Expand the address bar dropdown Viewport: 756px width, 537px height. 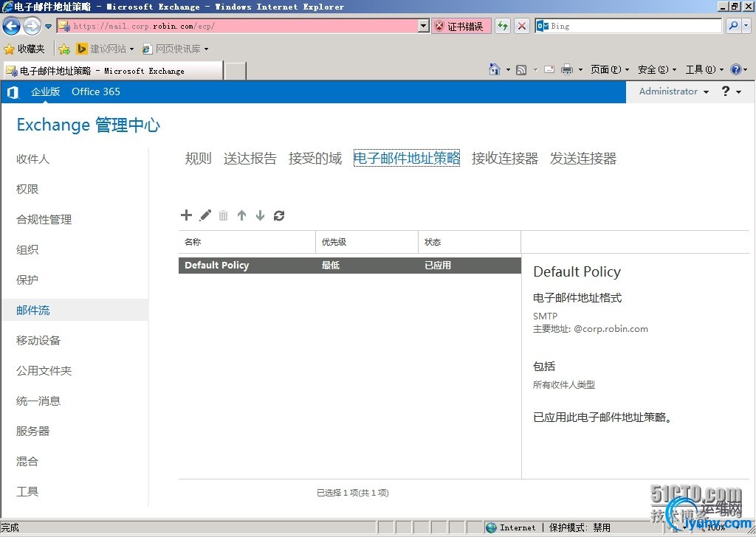coord(424,26)
